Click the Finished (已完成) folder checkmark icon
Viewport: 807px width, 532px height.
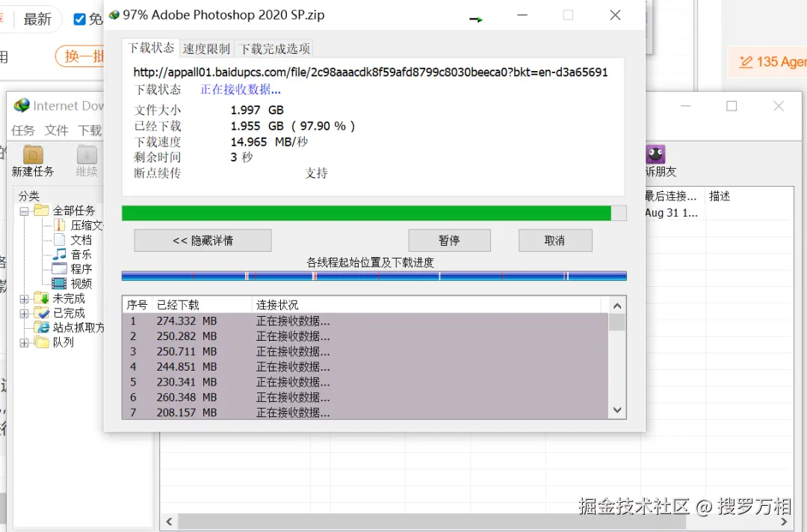[42, 312]
